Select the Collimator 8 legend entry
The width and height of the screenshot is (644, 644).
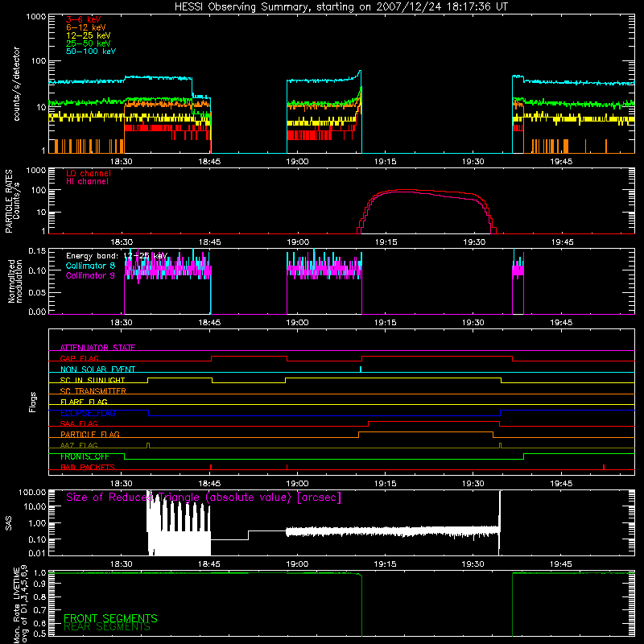pyautogui.click(x=90, y=266)
